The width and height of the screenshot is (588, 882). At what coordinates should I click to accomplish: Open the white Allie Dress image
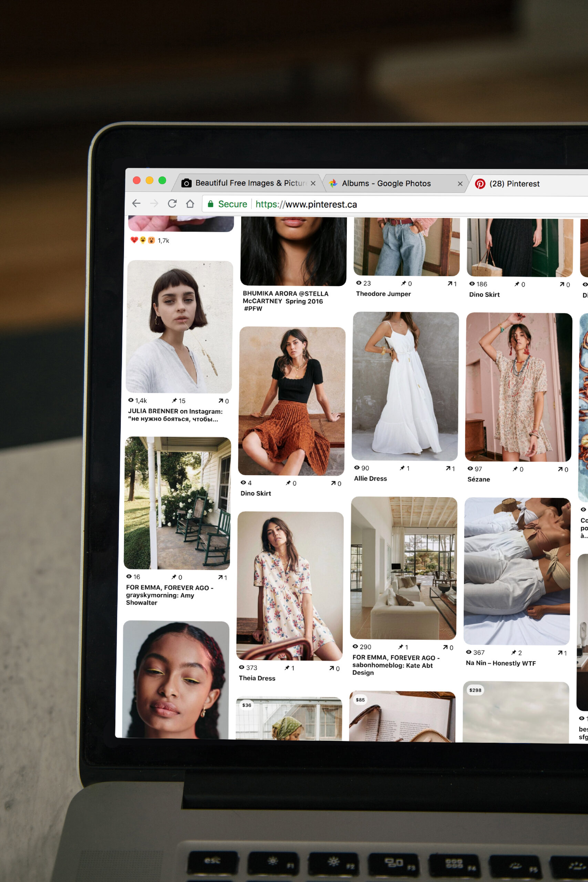click(405, 386)
